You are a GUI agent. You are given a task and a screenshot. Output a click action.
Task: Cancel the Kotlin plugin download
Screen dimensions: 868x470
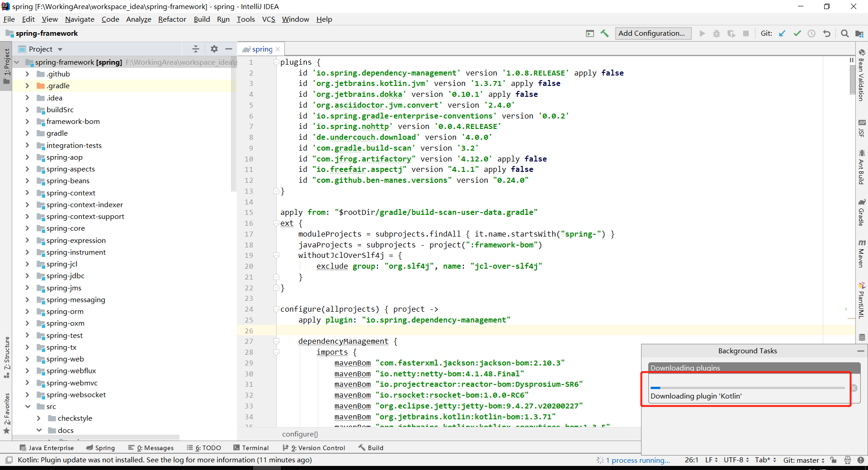coord(854,388)
